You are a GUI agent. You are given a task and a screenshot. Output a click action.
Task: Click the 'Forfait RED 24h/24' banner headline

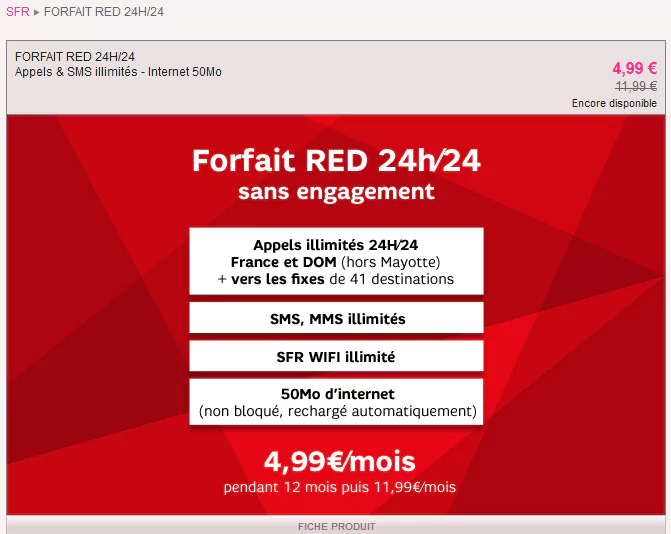336,160
